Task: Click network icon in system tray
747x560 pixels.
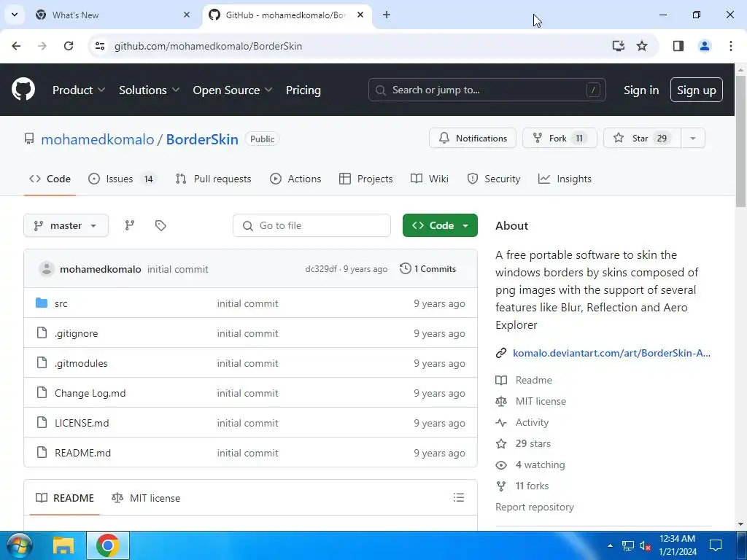Action: [x=628, y=545]
